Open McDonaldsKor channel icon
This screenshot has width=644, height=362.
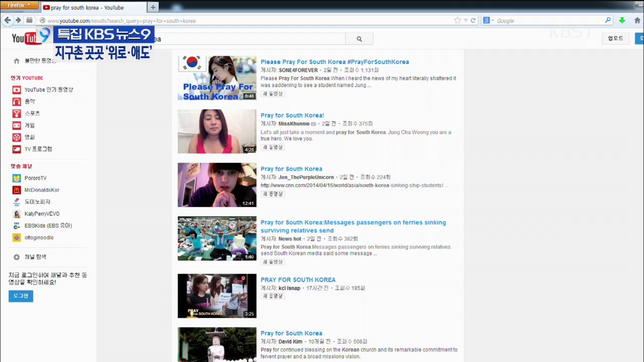click(17, 190)
